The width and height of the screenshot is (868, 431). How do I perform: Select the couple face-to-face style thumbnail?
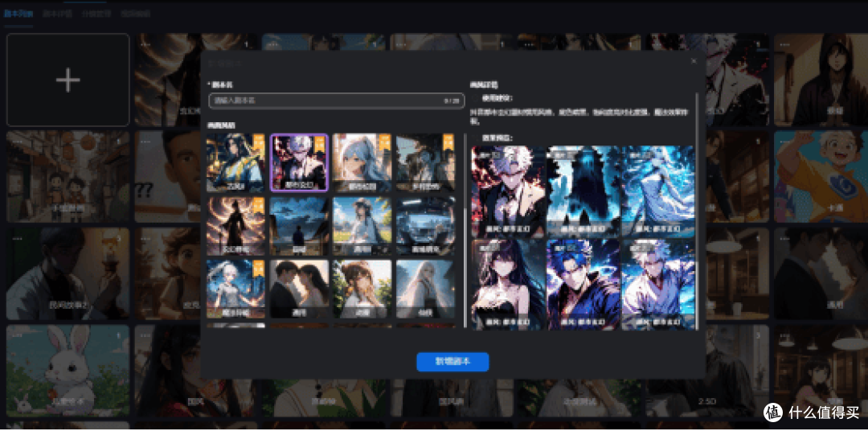(299, 289)
